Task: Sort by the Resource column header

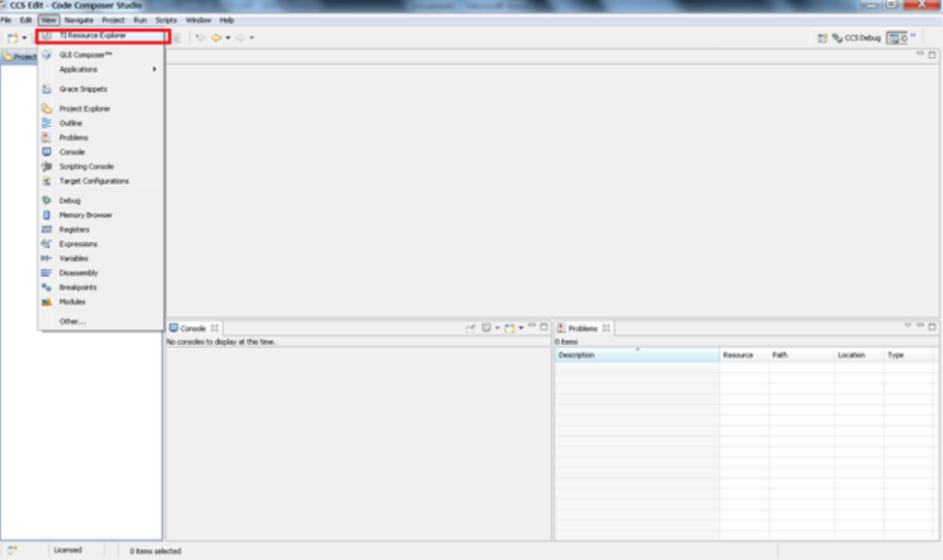Action: [x=744, y=356]
